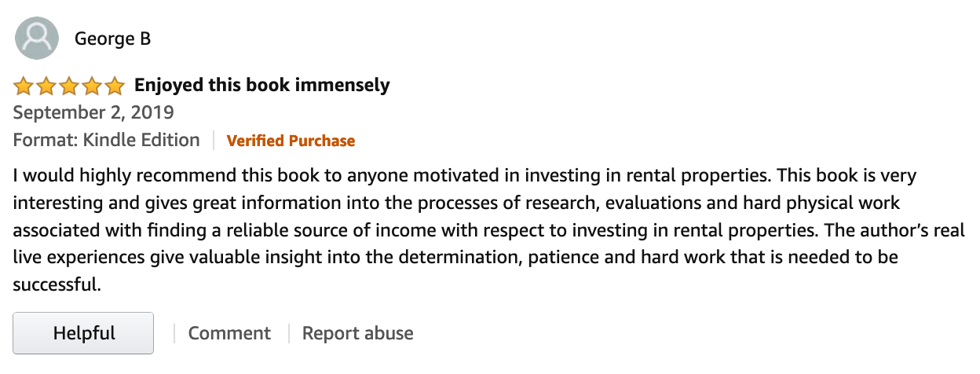Click the words 'The author's real' in review
The width and height of the screenshot is (980, 374).
(880, 230)
